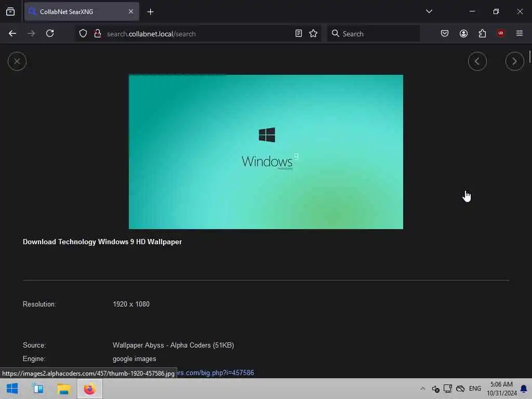
Task: Click the page vertical scrollbar
Action: click(529, 56)
